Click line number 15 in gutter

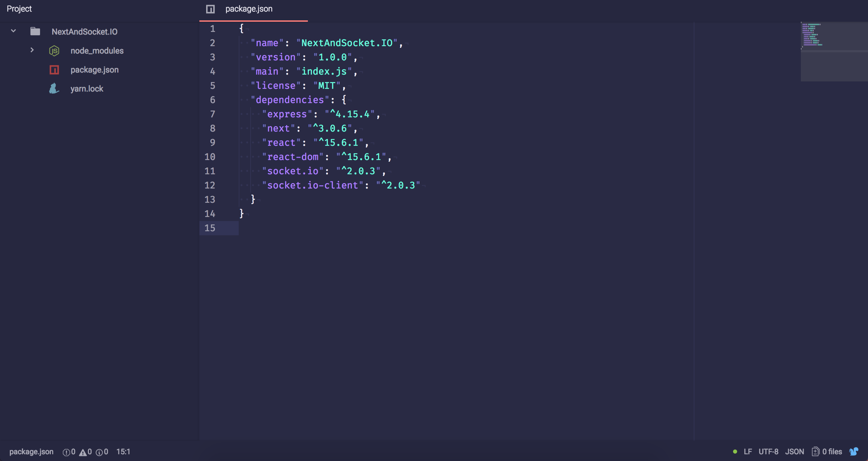[210, 228]
